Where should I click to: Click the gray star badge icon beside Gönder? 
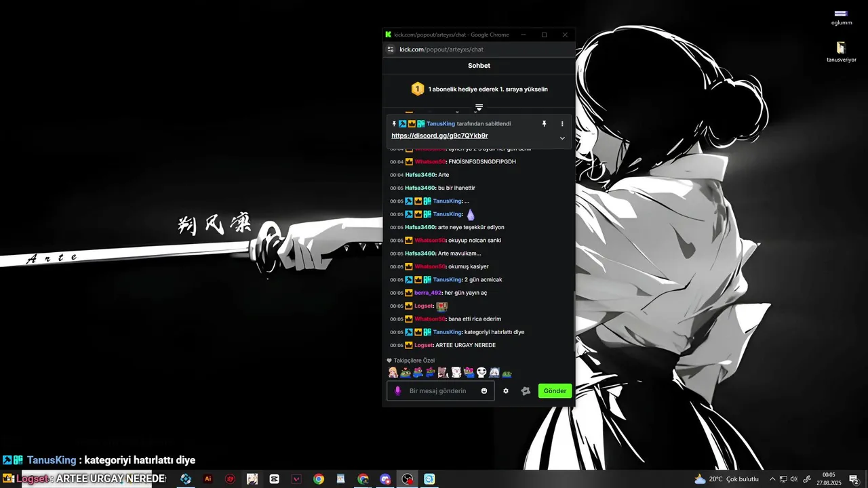pos(526,391)
